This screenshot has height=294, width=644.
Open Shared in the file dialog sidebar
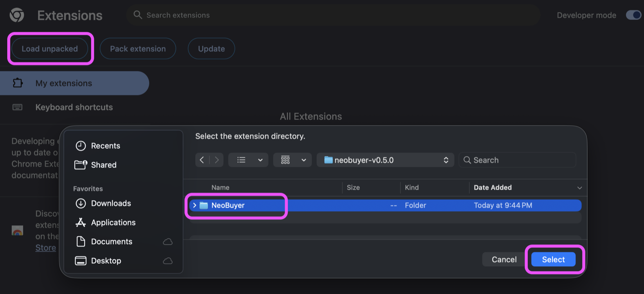[x=103, y=165]
